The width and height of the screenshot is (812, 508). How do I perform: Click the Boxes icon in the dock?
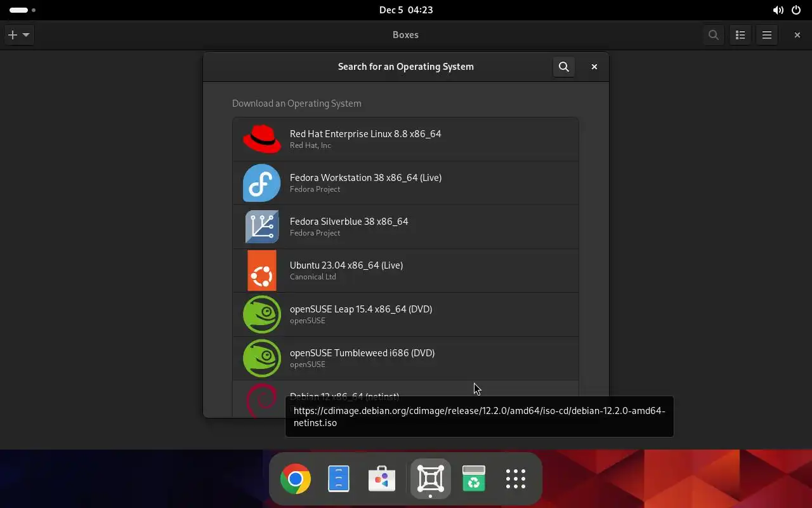coord(431,479)
